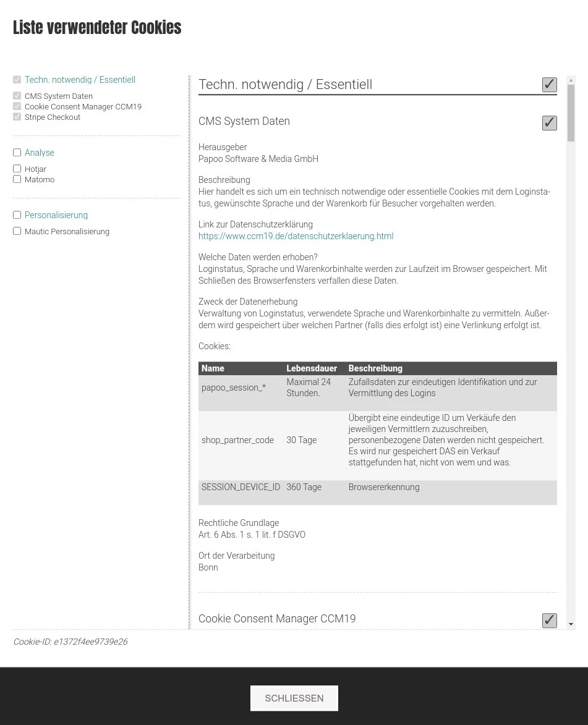Select the Personalisierung category label

point(56,214)
